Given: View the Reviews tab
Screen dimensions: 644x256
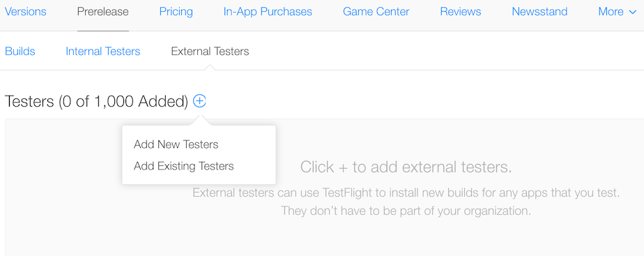Looking at the screenshot, I should pos(461,11).
